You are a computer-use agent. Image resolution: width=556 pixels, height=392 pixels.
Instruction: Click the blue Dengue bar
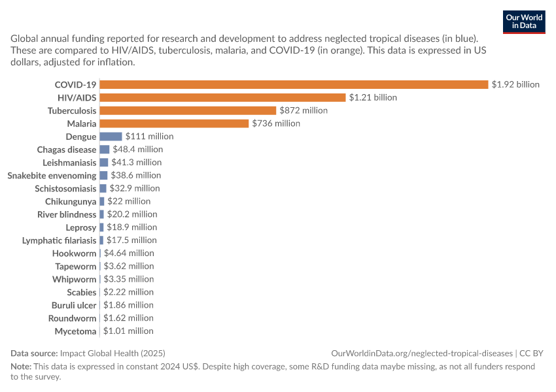[x=111, y=137]
